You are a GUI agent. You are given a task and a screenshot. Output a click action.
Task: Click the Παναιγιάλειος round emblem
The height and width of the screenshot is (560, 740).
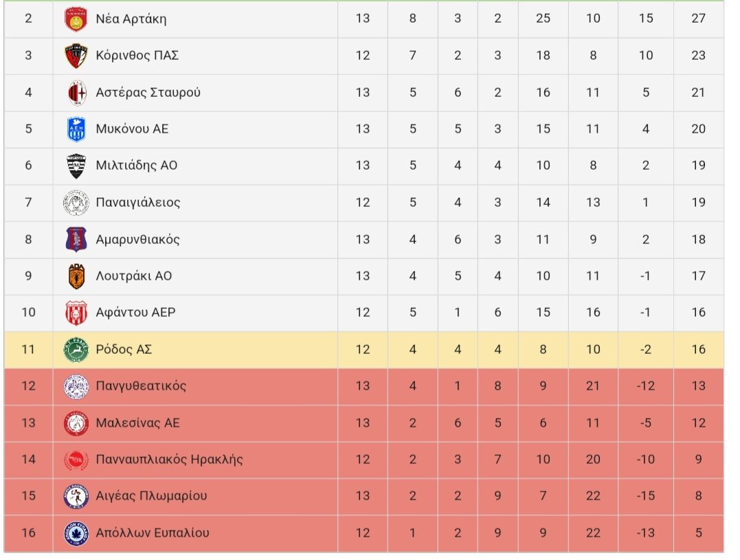[76, 203]
